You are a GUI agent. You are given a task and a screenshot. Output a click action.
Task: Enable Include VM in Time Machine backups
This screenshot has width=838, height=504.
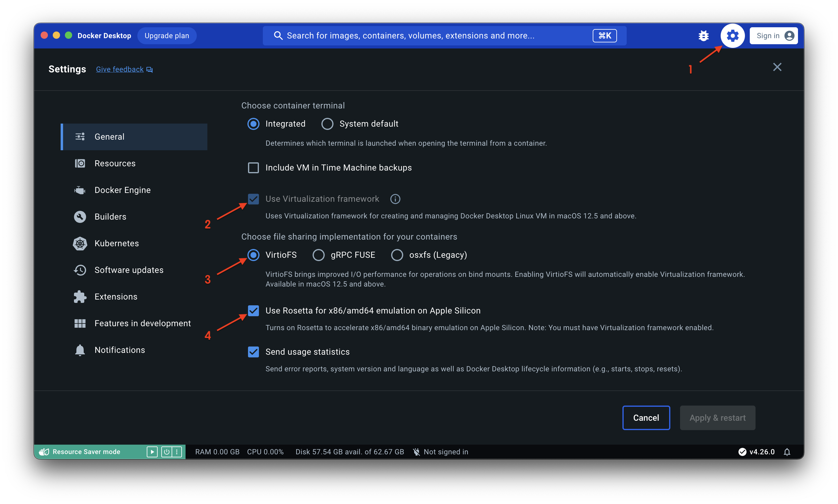(x=253, y=168)
